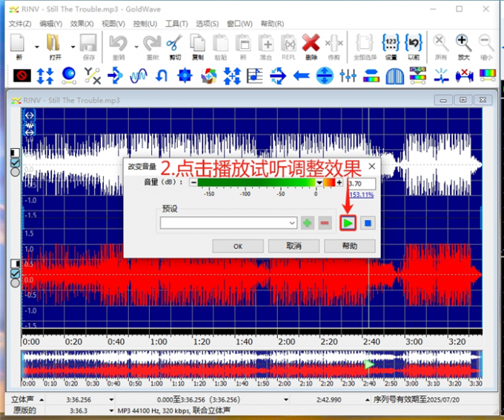Click the green play preview button
This screenshot has width=504, height=420.
pos(348,223)
